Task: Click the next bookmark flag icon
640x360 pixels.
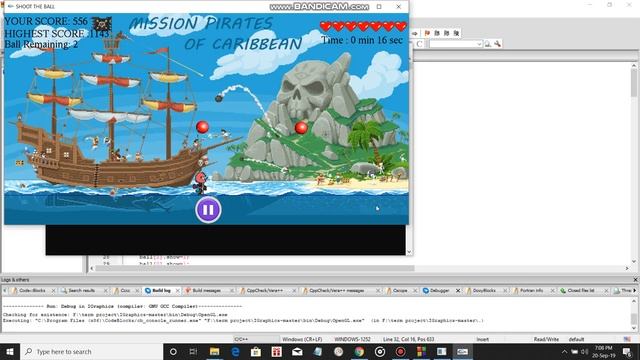Action: [x=447, y=33]
